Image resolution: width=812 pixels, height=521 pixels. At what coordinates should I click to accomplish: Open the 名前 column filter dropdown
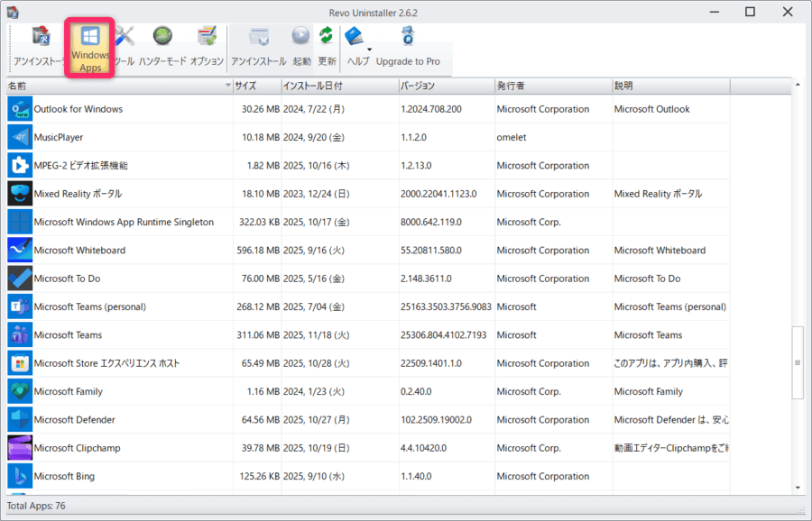227,86
